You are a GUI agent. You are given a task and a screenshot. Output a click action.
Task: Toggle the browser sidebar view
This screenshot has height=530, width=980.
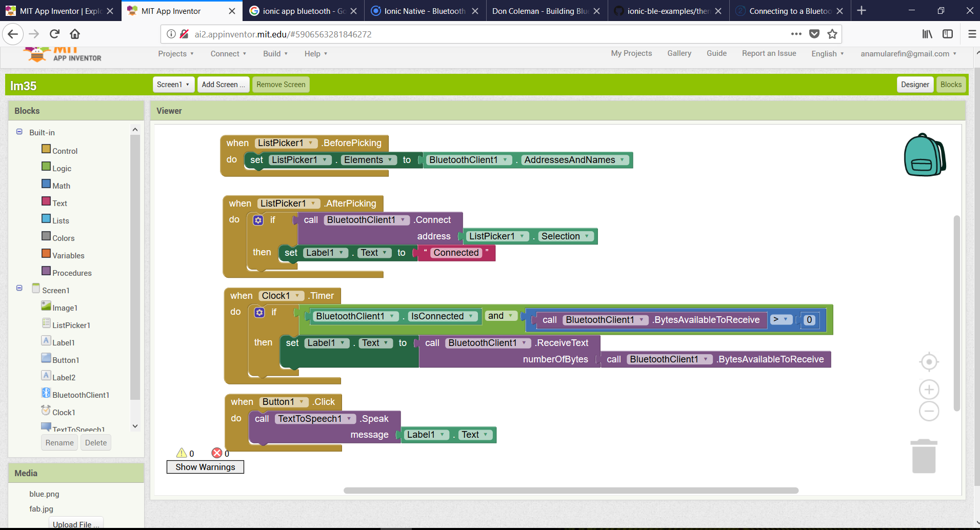tap(948, 34)
